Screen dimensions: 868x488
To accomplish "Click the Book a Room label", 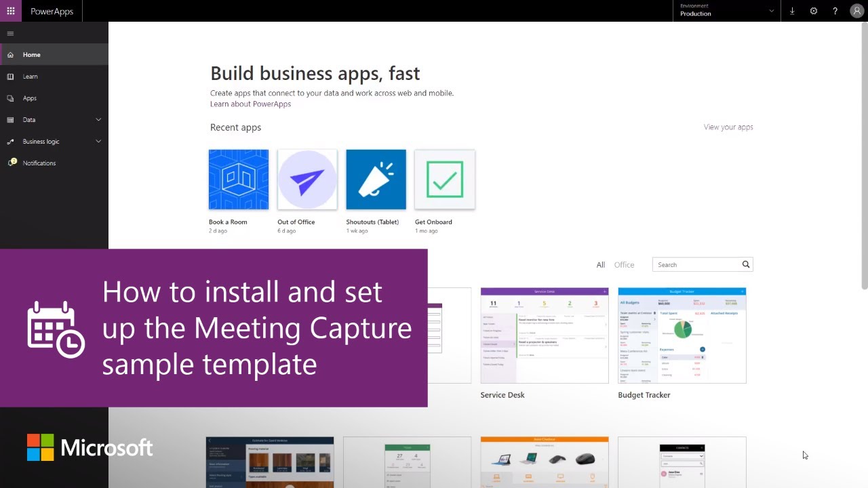I will point(228,222).
